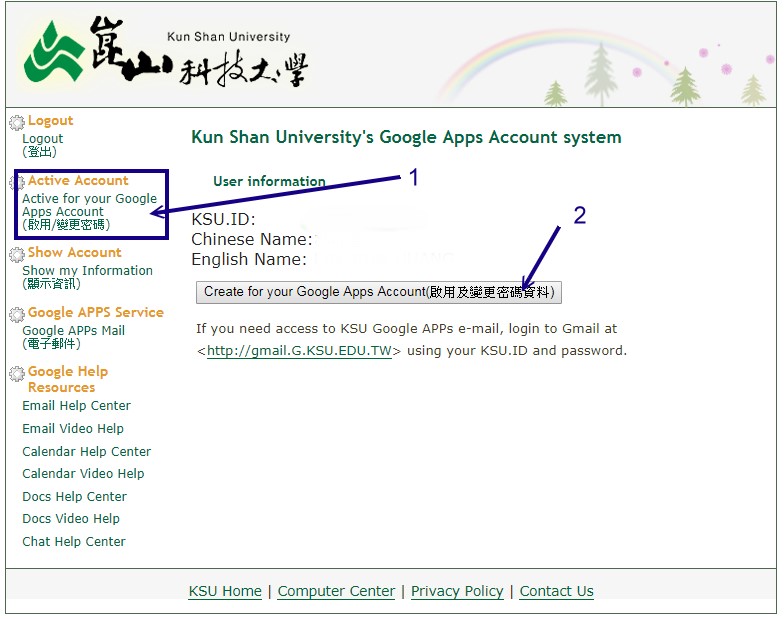Open Chat Help Center

pos(74,542)
